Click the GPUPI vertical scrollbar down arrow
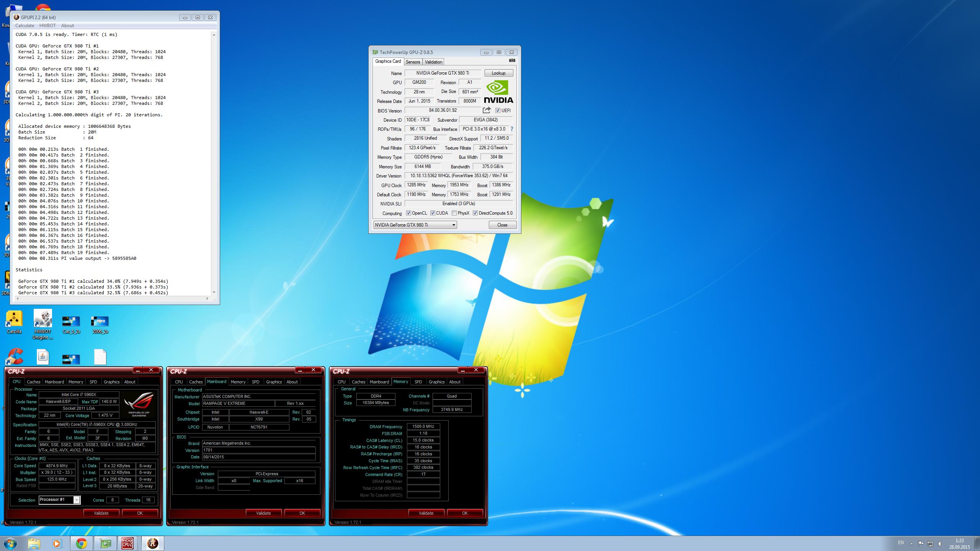 [214, 292]
